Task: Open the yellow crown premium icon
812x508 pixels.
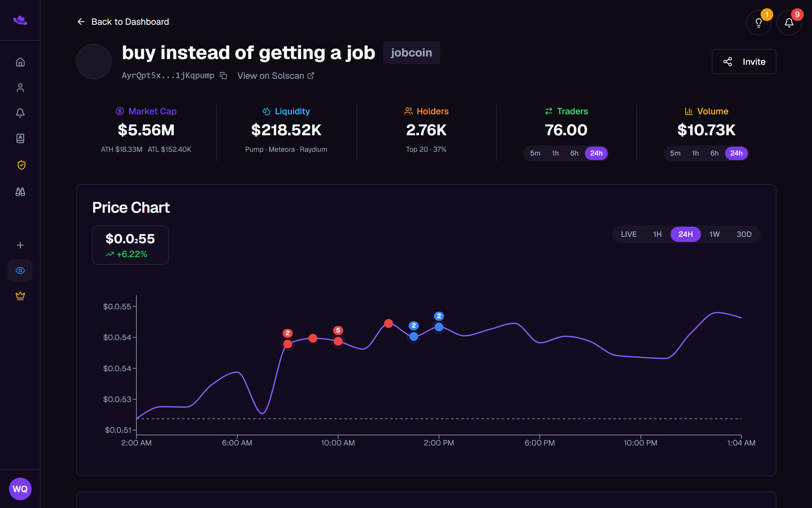Action: pos(20,296)
